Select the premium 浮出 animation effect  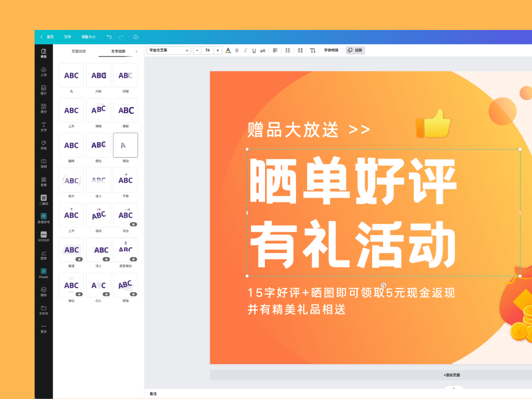(125, 215)
